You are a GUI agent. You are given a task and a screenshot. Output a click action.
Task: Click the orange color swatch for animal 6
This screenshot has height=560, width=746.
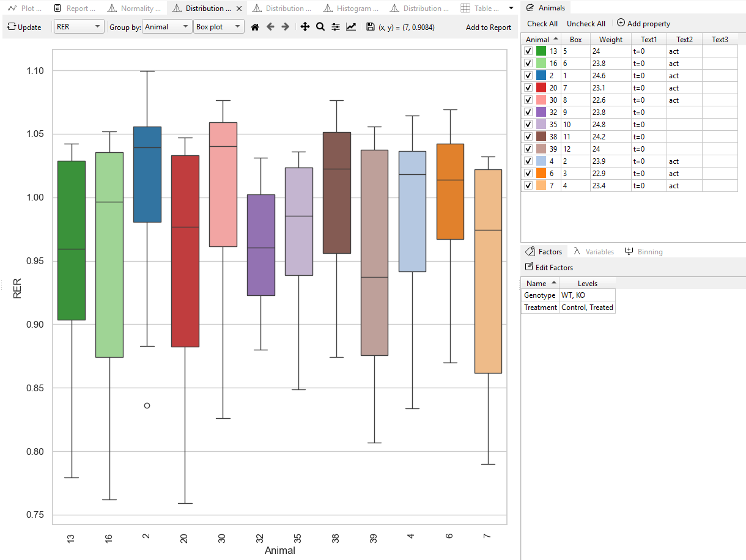[x=541, y=173]
